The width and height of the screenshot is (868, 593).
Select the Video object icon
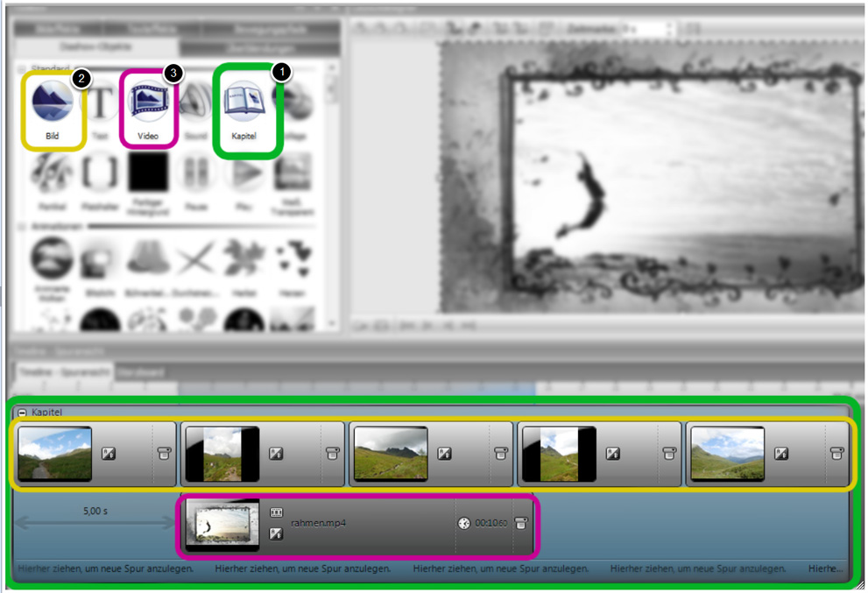[146, 99]
